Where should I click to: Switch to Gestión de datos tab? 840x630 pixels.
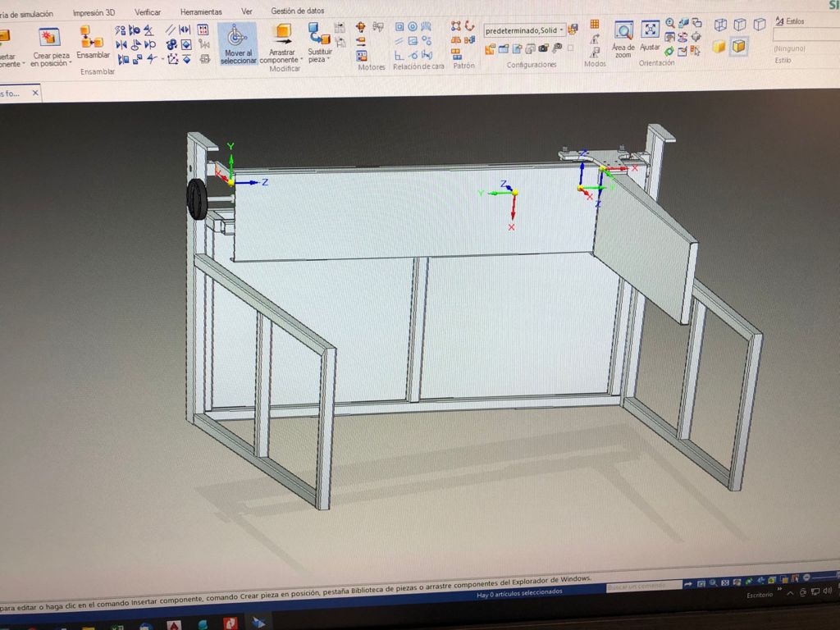tap(297, 11)
